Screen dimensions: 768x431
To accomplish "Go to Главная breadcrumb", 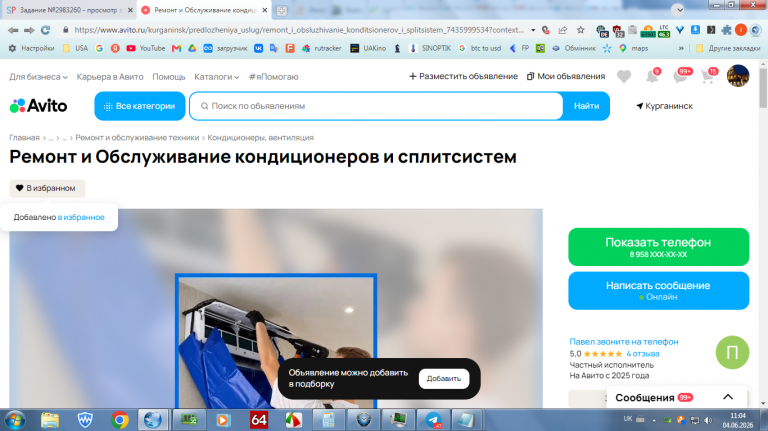I will [x=24, y=138].
